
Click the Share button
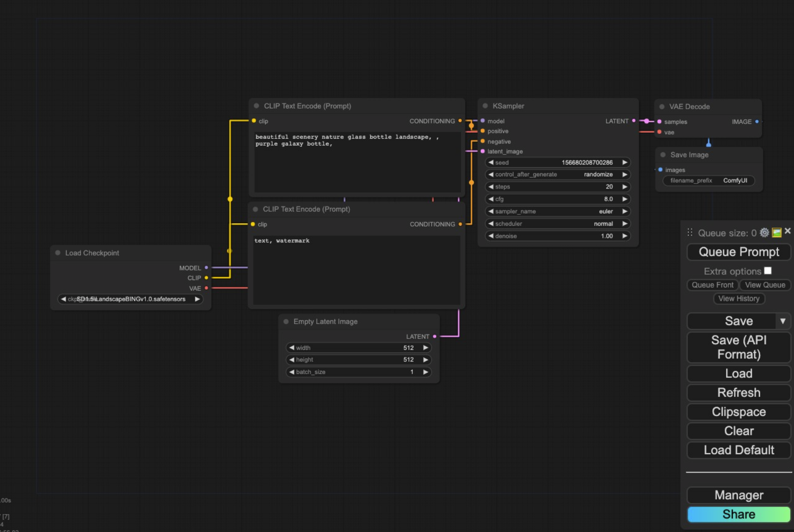[739, 514]
